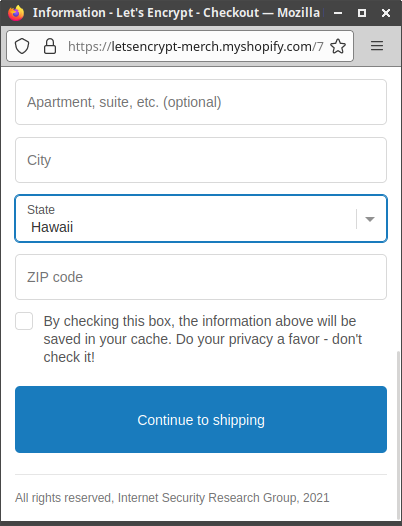Open the tracking protection shield icon

point(22,46)
